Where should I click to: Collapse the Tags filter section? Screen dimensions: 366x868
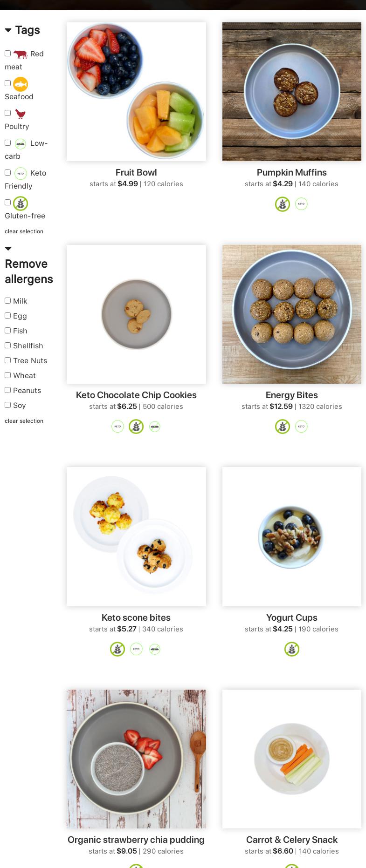tap(8, 30)
